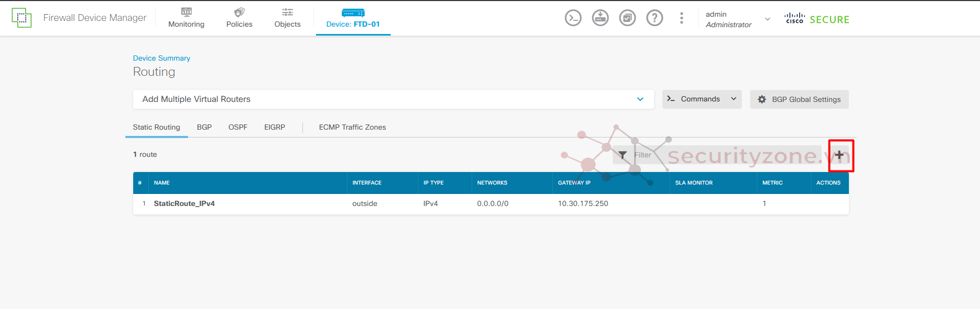Image resolution: width=980 pixels, height=309 pixels.
Task: Switch to the ECMP Traffic Zones tab
Action: 352,127
